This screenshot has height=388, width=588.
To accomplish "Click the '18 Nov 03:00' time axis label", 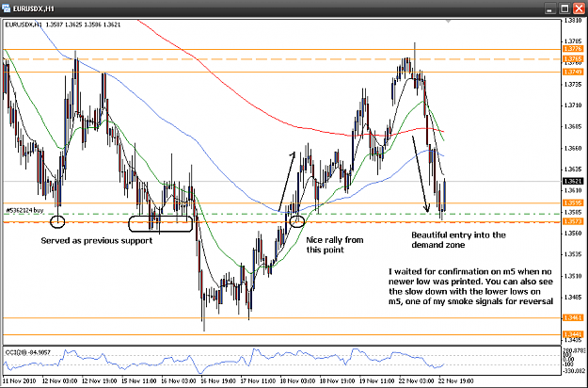I will coord(297,380).
